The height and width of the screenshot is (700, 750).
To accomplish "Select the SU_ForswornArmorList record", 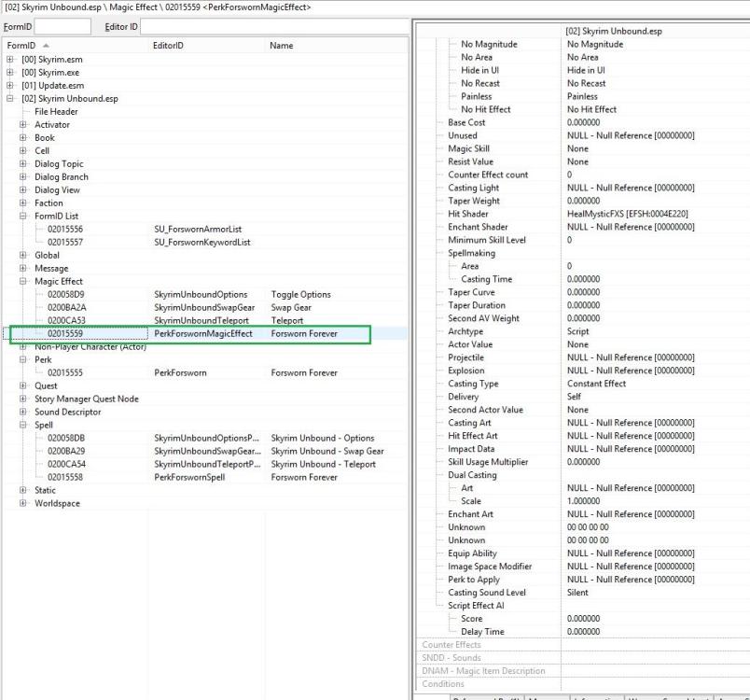I will tap(198, 230).
